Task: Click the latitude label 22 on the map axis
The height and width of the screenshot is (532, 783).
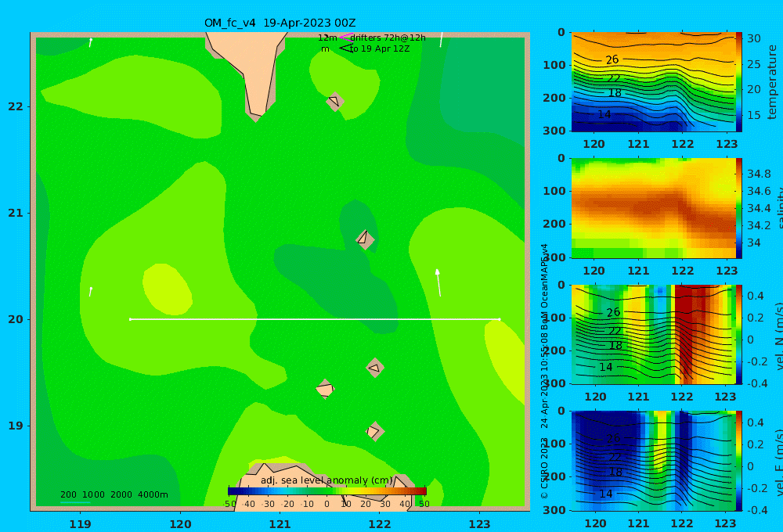Action: [16, 106]
